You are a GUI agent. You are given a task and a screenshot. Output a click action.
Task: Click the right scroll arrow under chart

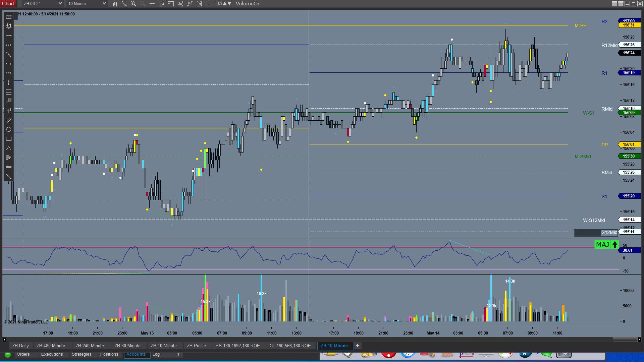coord(639,340)
